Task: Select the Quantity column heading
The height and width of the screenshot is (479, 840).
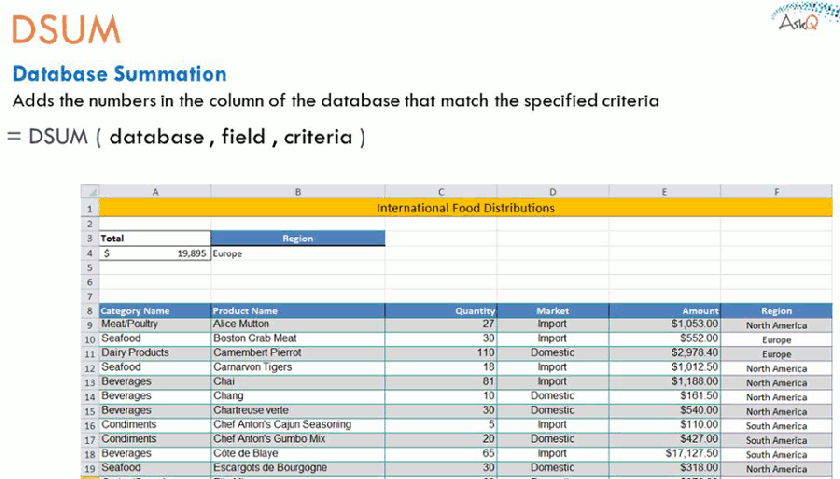Action: click(x=441, y=311)
